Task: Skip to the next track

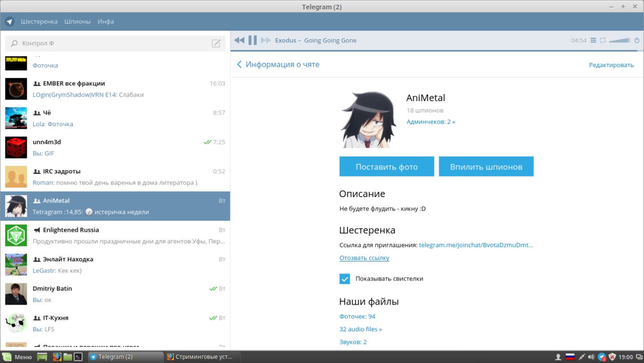Action: click(266, 40)
